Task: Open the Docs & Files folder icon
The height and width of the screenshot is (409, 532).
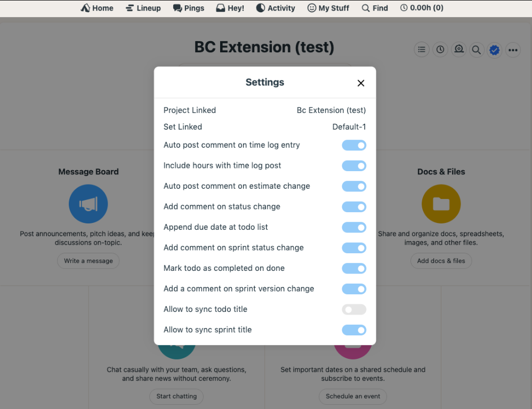Action: tap(441, 204)
